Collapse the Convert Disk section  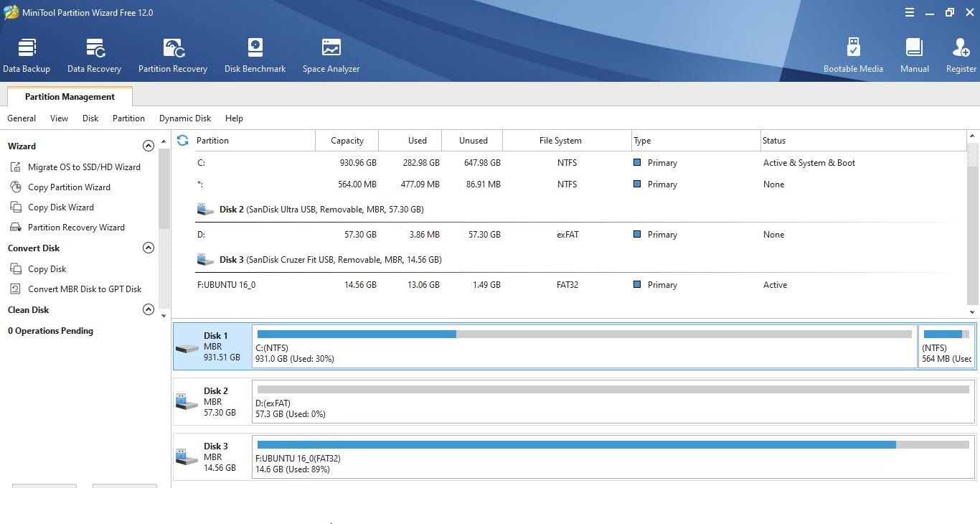[149, 248]
